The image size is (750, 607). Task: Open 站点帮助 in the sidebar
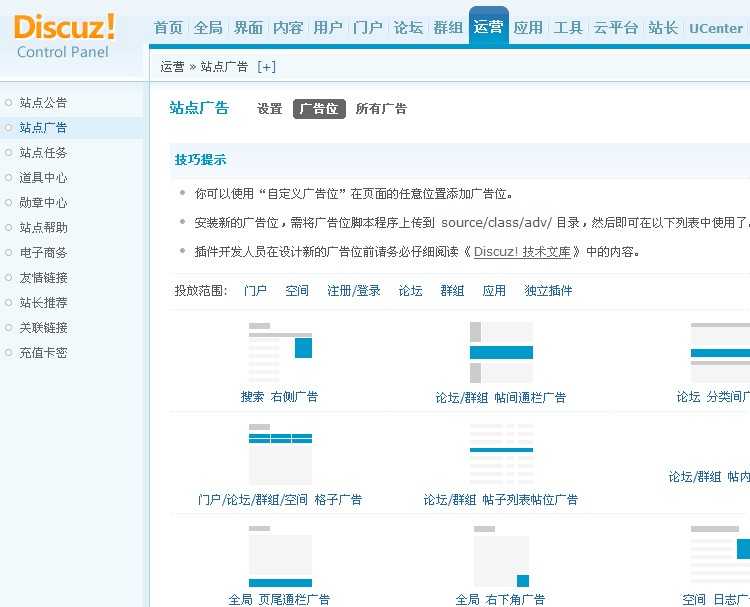[43, 228]
